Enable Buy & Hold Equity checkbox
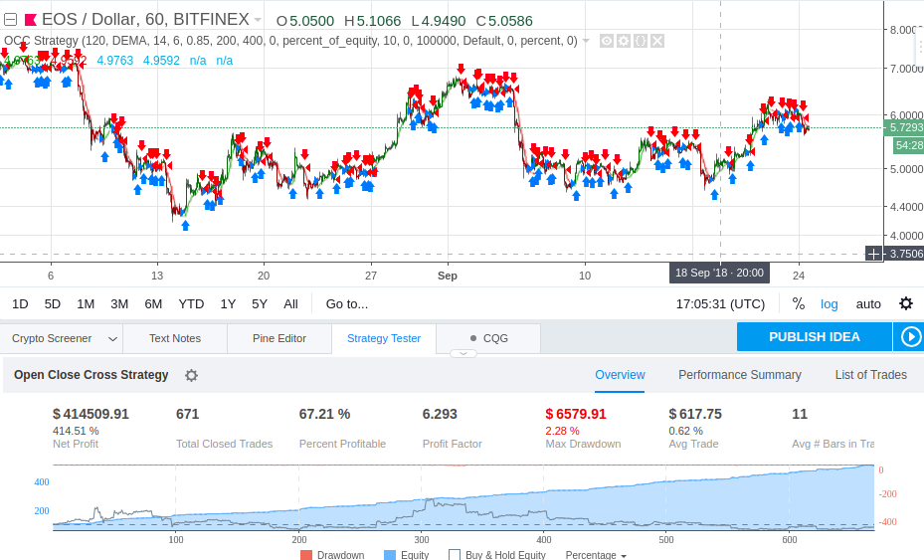 (x=455, y=555)
